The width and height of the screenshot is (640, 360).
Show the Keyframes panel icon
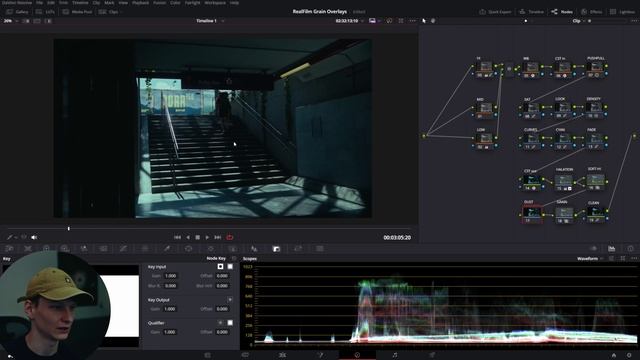(x=593, y=249)
